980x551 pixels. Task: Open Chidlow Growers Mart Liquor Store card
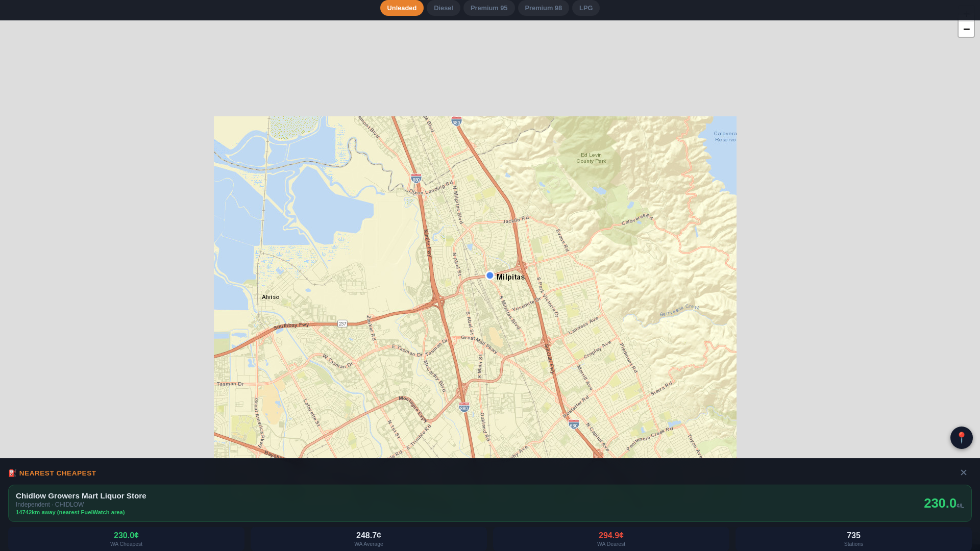pos(490,504)
